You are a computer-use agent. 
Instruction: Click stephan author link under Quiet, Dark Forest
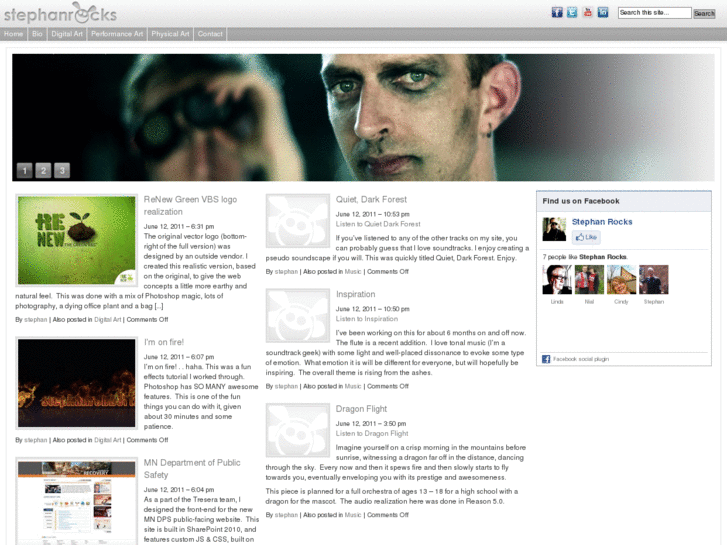[286, 272]
